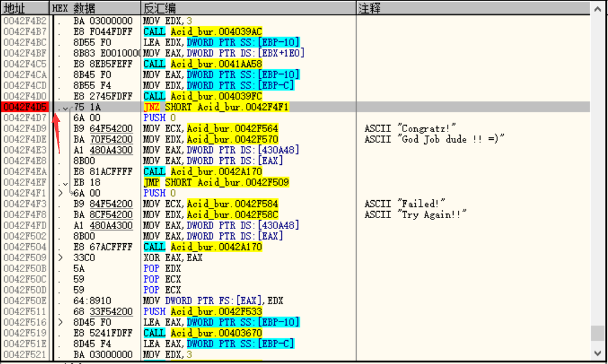The width and height of the screenshot is (608, 364).
Task: Select the CALL Acid_bur.004039FC instruction
Action: pyautogui.click(x=203, y=96)
